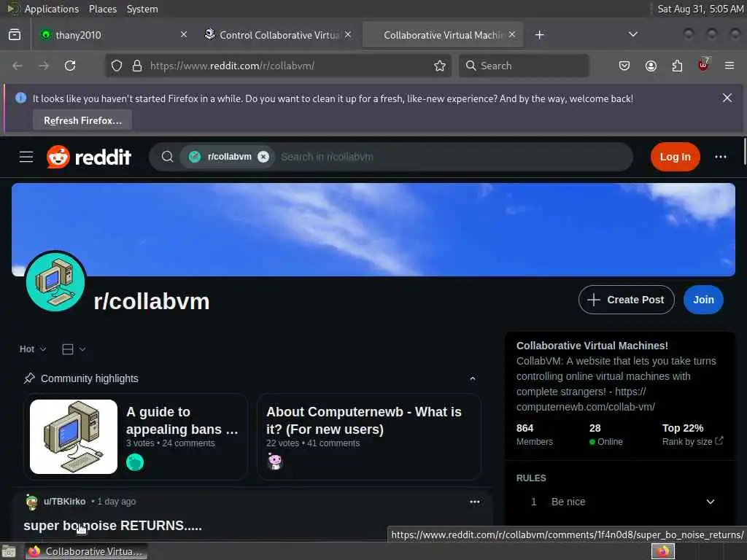The image size is (747, 560).
Task: Click show desktop icon in bottom panel
Action: pos(9,551)
